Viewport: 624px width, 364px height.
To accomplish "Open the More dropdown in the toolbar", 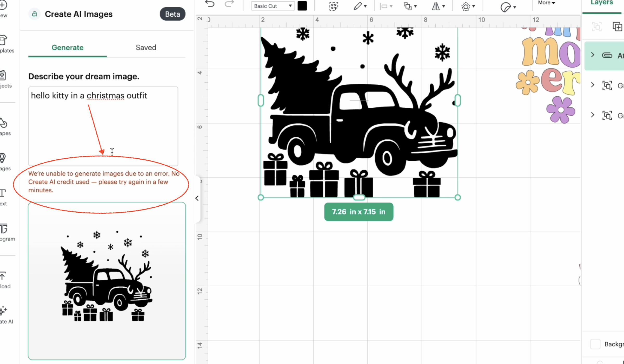I will (x=546, y=3).
